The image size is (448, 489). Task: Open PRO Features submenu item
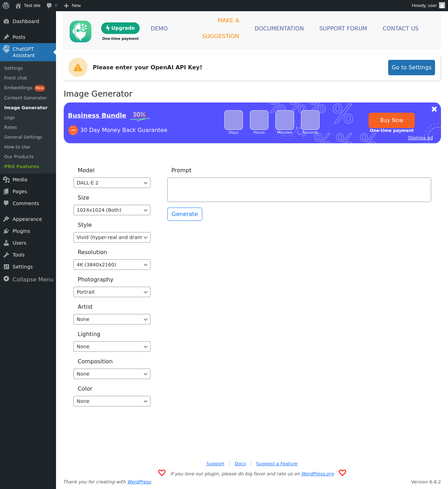tap(28, 167)
